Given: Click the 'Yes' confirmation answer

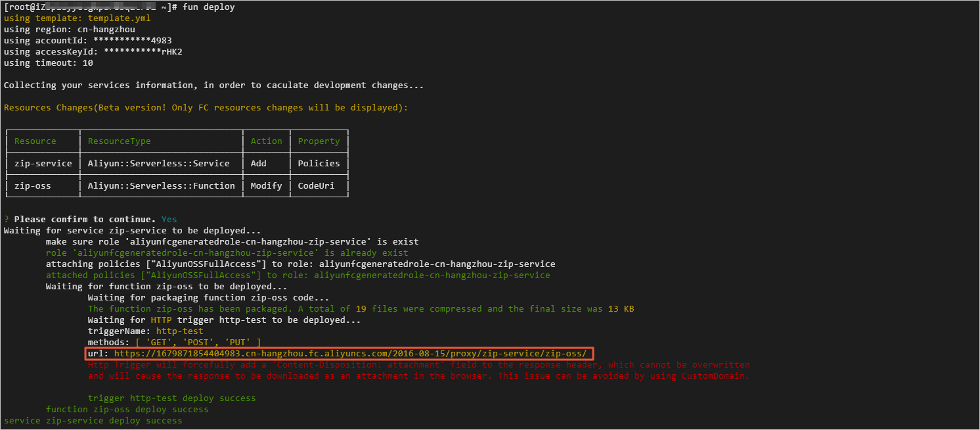Looking at the screenshot, I should point(169,220).
